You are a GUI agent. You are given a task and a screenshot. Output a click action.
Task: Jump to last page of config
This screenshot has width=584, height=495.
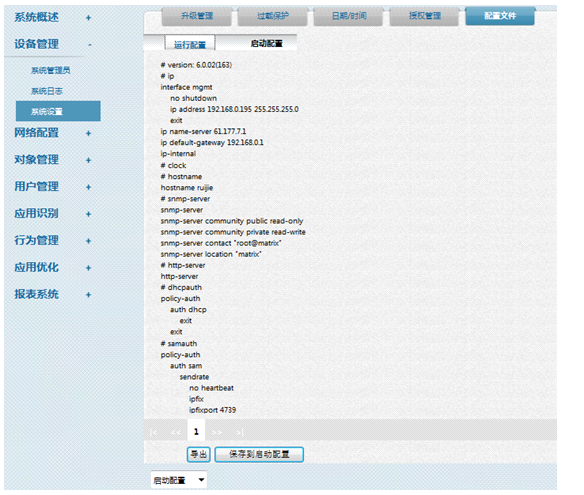pos(240,432)
